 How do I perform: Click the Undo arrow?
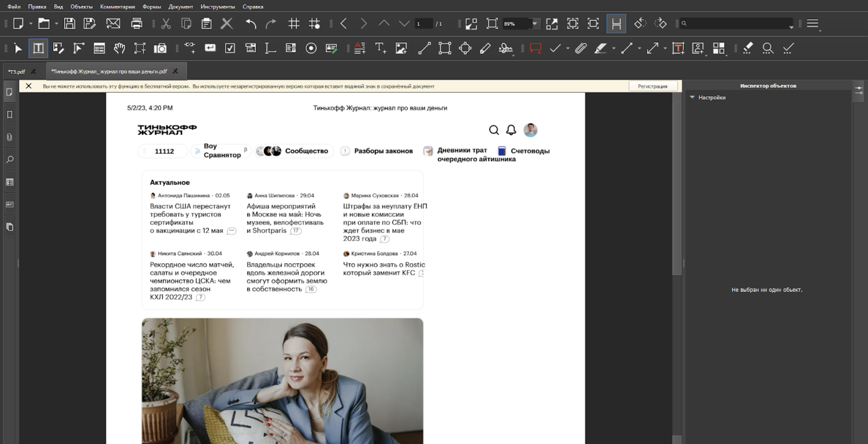(x=251, y=24)
